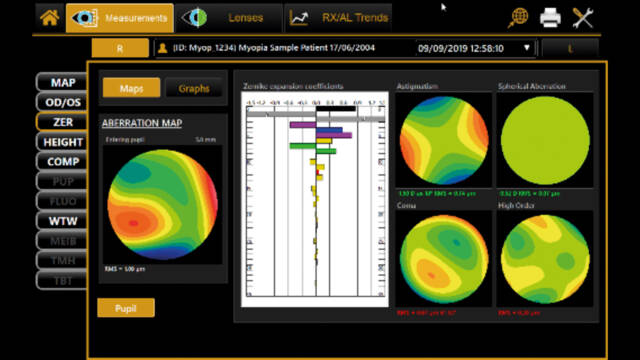The image size is (640, 360).
Task: Click the RX/AL Trends chart icon
Action: [x=299, y=18]
